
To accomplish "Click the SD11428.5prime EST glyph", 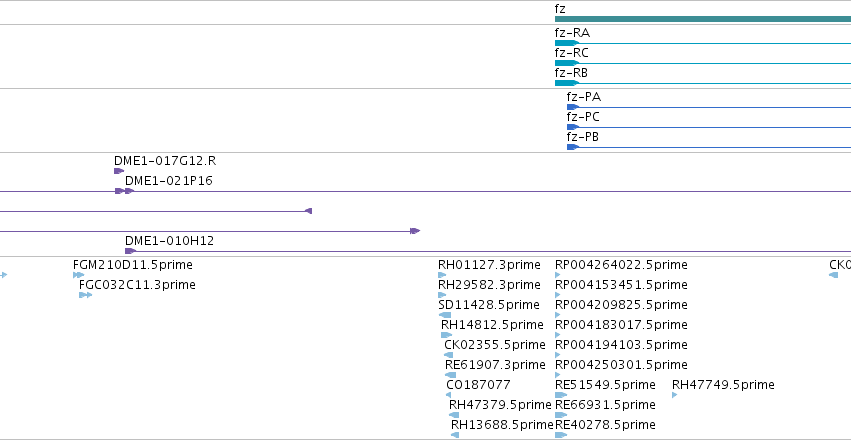I will (444, 315).
